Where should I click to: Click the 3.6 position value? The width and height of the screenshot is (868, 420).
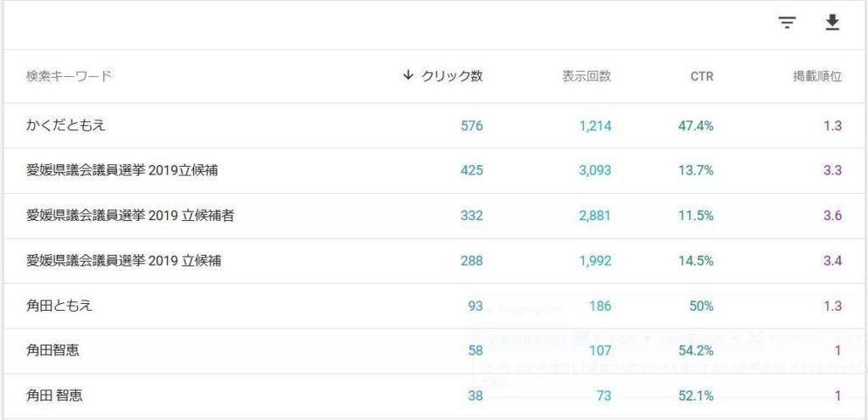pos(832,216)
